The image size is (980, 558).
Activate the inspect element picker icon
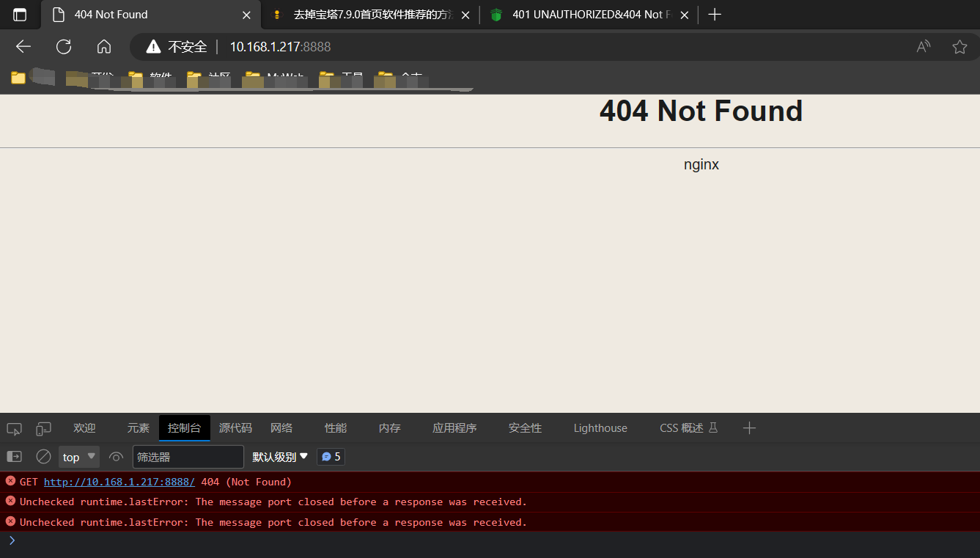coord(15,428)
